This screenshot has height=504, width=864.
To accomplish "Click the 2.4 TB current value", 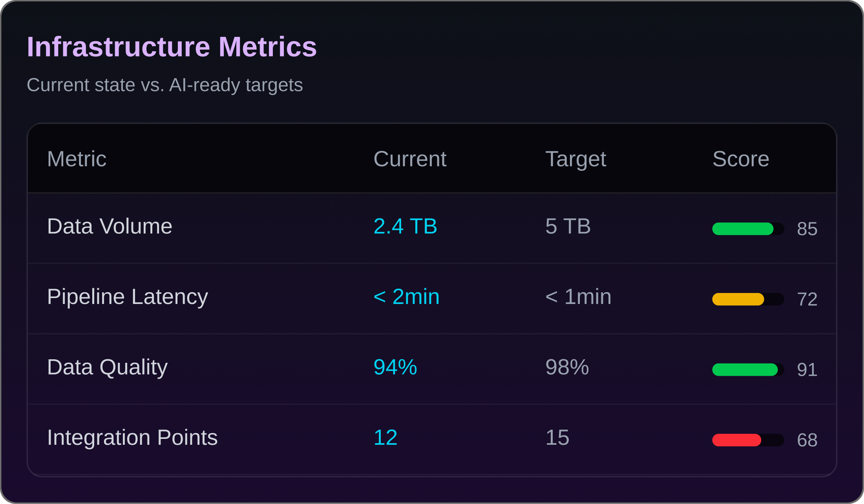I will coord(405,226).
